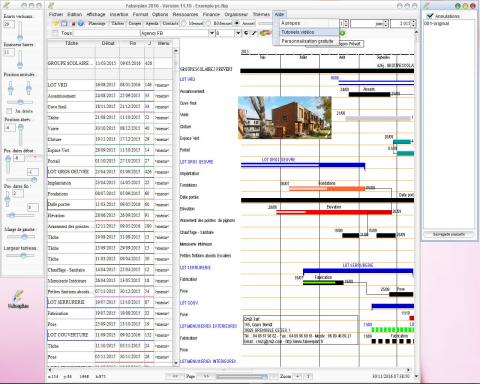Image resolution: width=480 pixels, height=384 pixels.
Task: Open the color palette brush icon
Action: coord(265,33)
